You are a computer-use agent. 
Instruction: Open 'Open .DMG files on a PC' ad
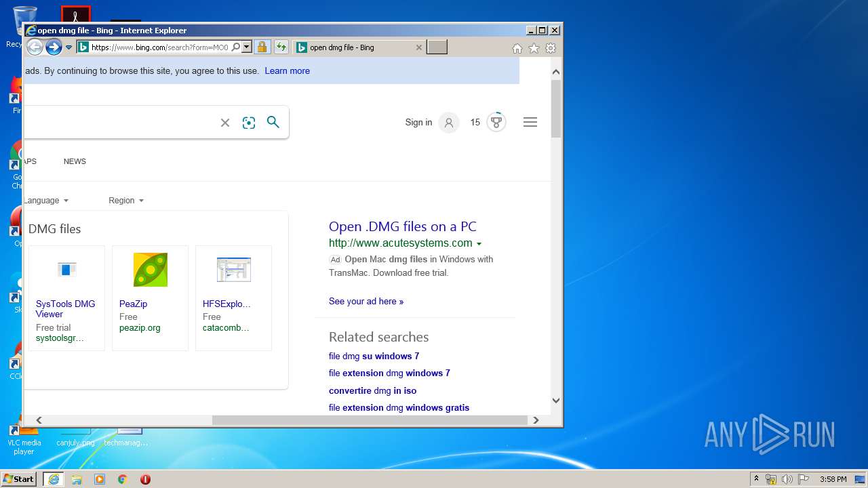[x=403, y=226]
